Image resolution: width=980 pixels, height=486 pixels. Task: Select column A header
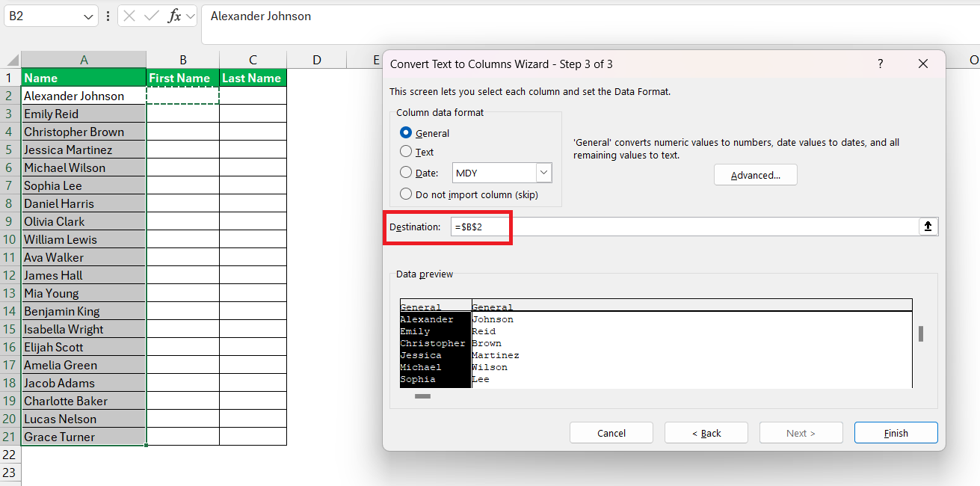[x=84, y=60]
